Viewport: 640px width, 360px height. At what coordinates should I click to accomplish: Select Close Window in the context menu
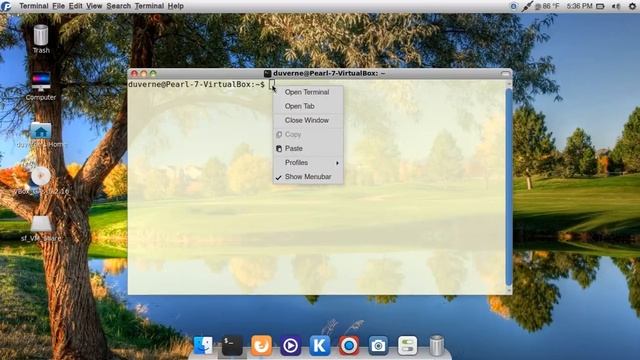pos(308,120)
